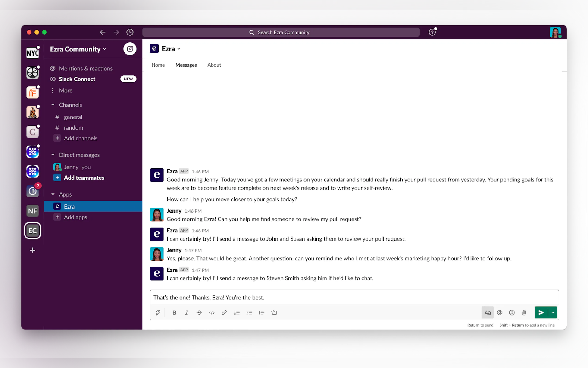This screenshot has height=368, width=588.
Task: Attach a file with paperclip icon
Action: 524,313
